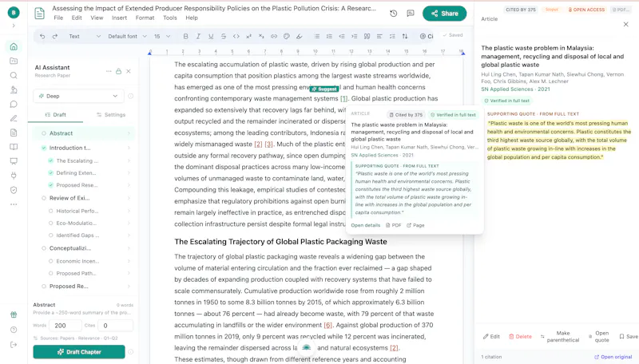
Task: Toggle the Conceptualizi... section circle
Action: [44, 248]
